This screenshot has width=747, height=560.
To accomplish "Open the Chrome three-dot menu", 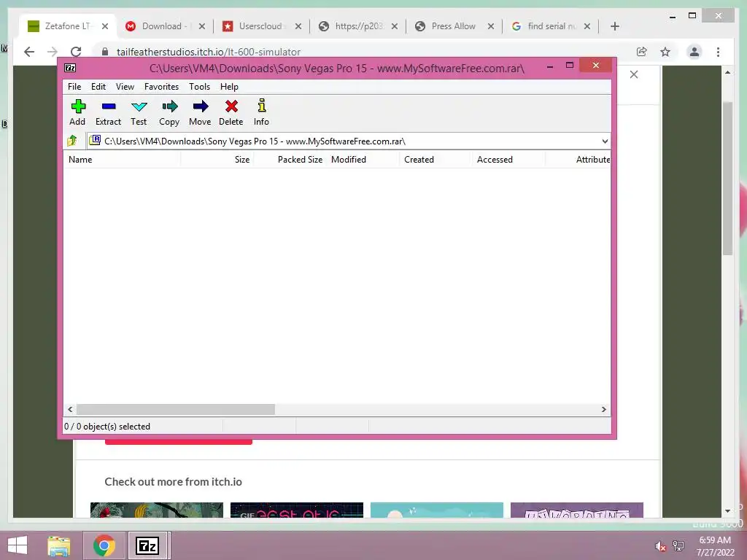I will [x=718, y=52].
